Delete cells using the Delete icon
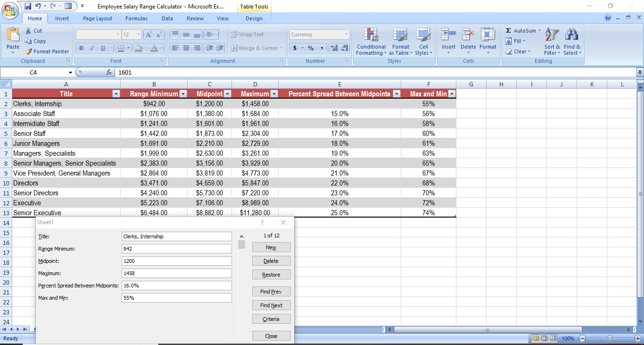644x345 pixels. (468, 34)
